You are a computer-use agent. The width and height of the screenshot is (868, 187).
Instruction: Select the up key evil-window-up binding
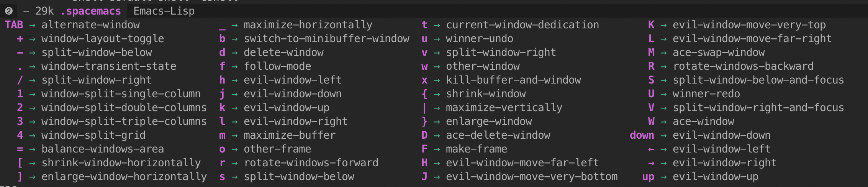click(700, 177)
